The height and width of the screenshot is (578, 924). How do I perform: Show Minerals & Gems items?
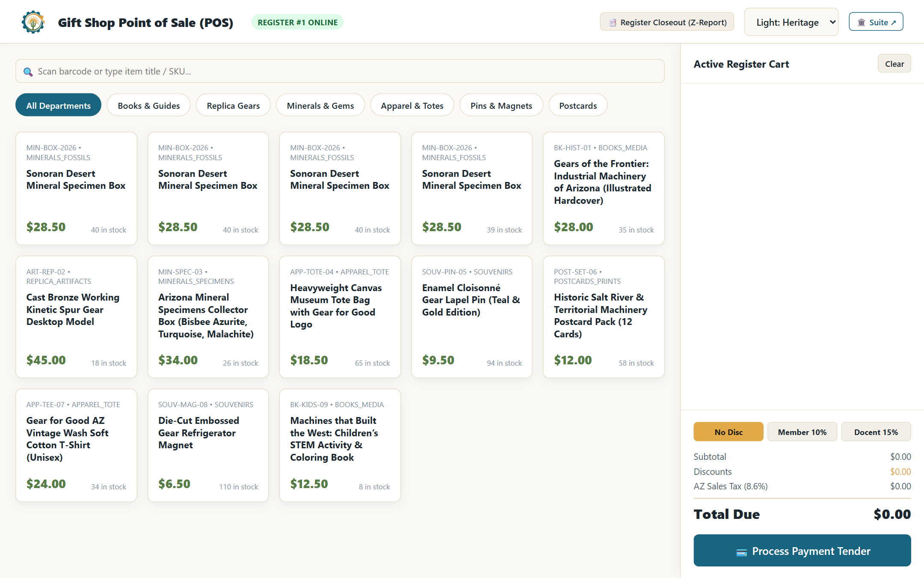pos(320,105)
